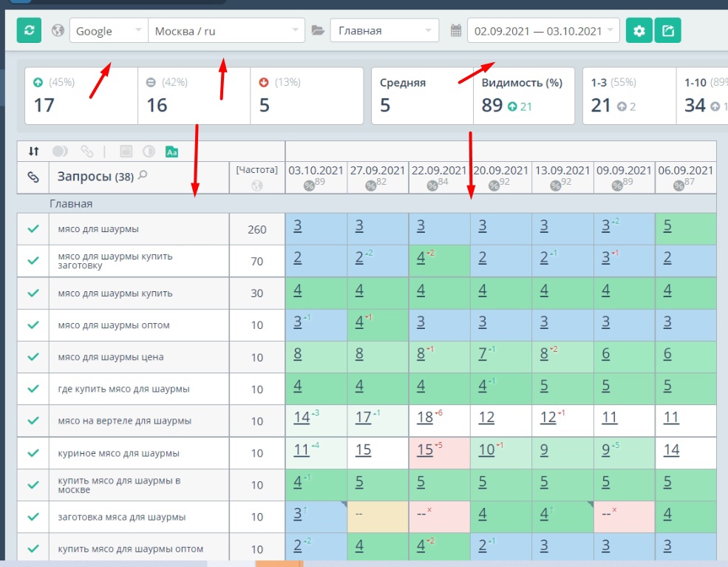Viewport: 728px width, 567px height.
Task: Click the percent icon under 03.10.2021
Action: (309, 186)
